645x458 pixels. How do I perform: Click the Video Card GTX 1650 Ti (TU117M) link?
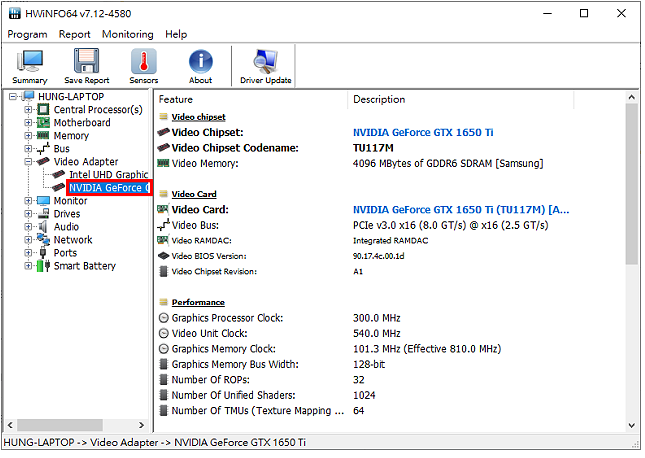(x=461, y=210)
